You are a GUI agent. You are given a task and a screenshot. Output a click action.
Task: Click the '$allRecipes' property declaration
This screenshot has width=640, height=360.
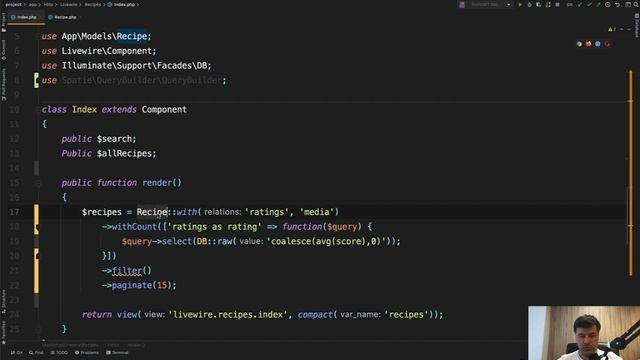click(x=124, y=153)
